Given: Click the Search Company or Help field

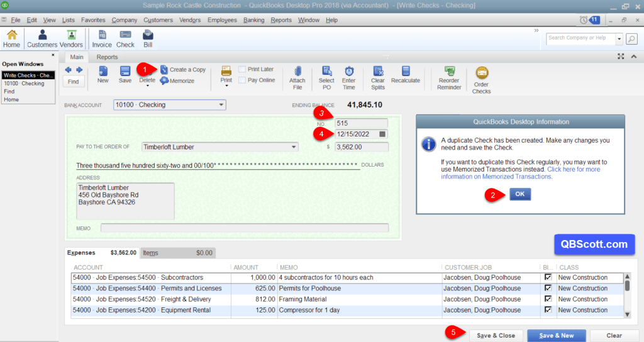Looking at the screenshot, I should [x=580, y=39].
